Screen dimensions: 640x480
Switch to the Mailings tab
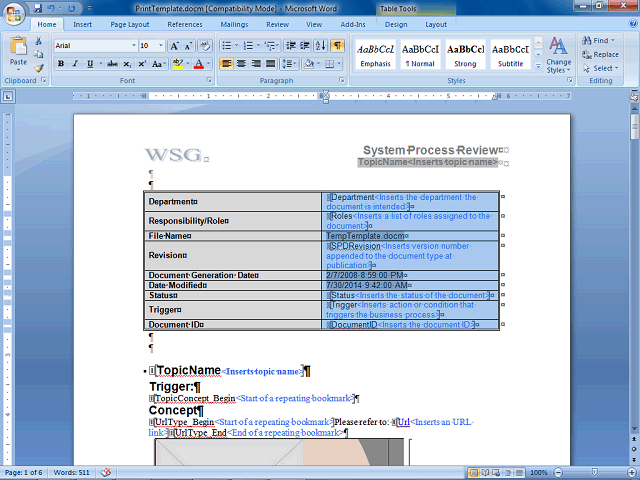pos(234,24)
